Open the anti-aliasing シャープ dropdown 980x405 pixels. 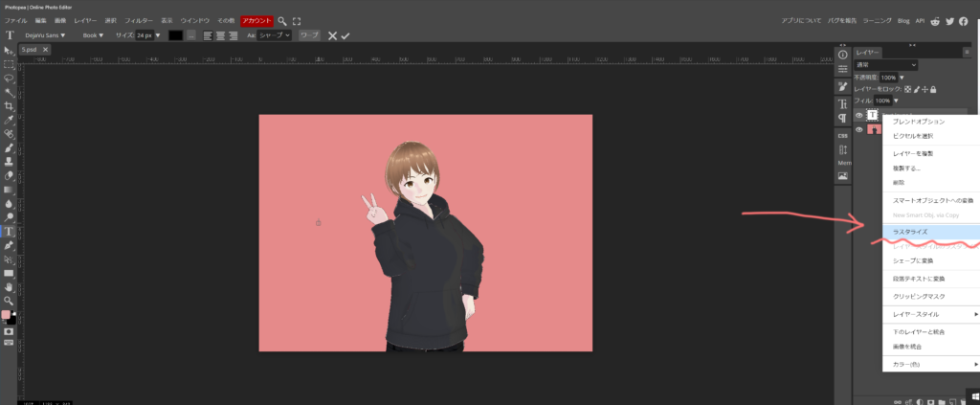pos(274,35)
